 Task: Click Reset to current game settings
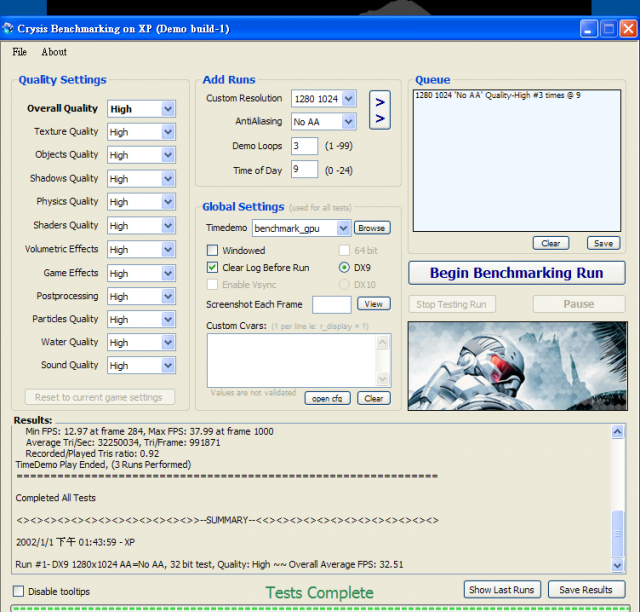pos(99,397)
